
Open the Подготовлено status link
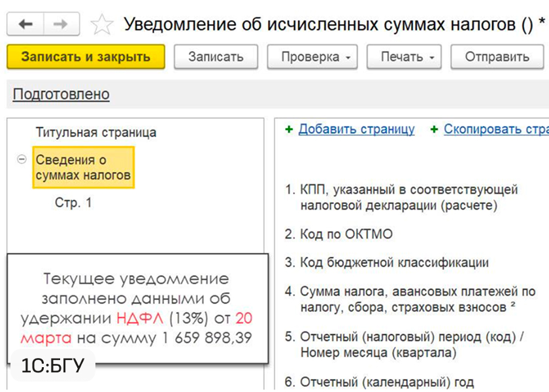tap(61, 94)
